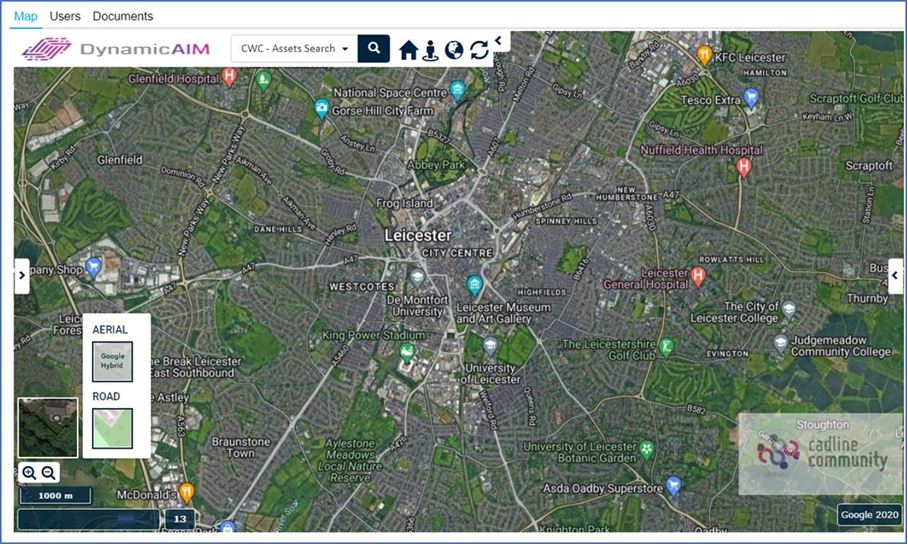The width and height of the screenshot is (908, 546).
Task: Switch to the Users tab
Action: [x=65, y=16]
